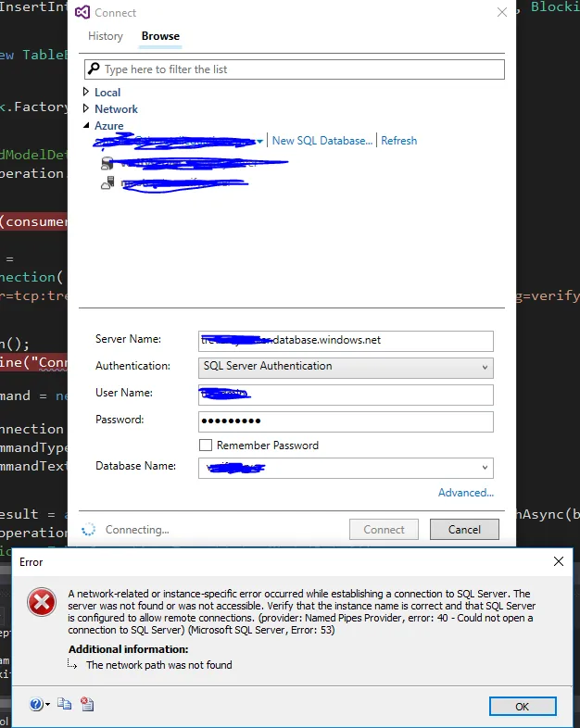This screenshot has width=580, height=728.
Task: Expand the Local tree node arrow
Action: [86, 92]
